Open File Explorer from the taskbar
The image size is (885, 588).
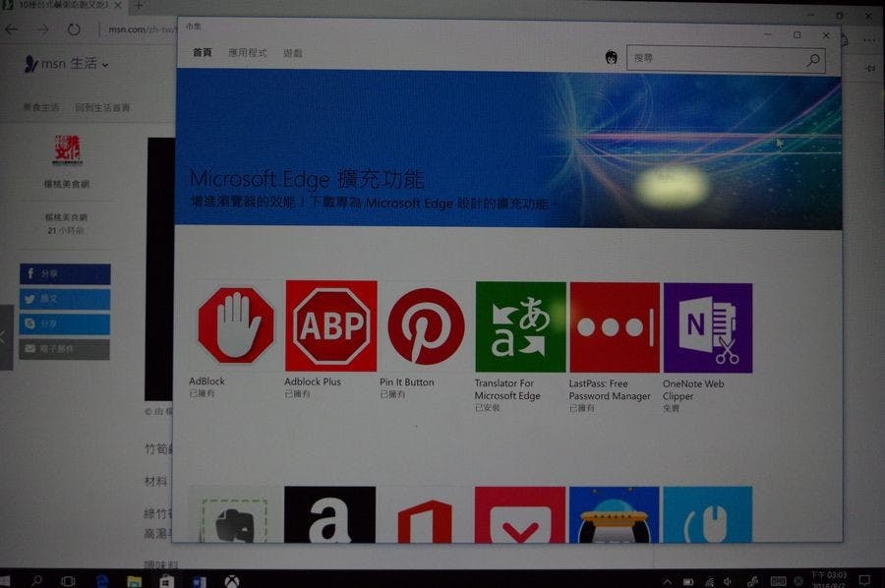tap(135, 581)
